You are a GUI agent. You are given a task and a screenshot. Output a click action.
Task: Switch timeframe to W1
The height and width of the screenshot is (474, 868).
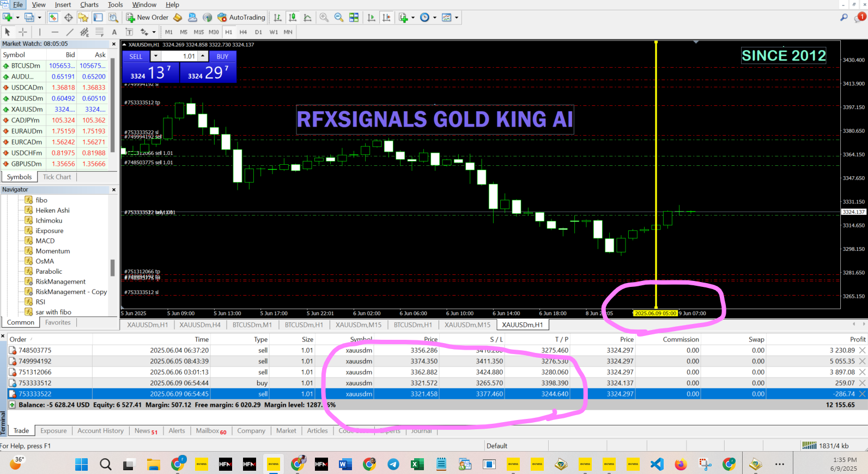point(274,32)
